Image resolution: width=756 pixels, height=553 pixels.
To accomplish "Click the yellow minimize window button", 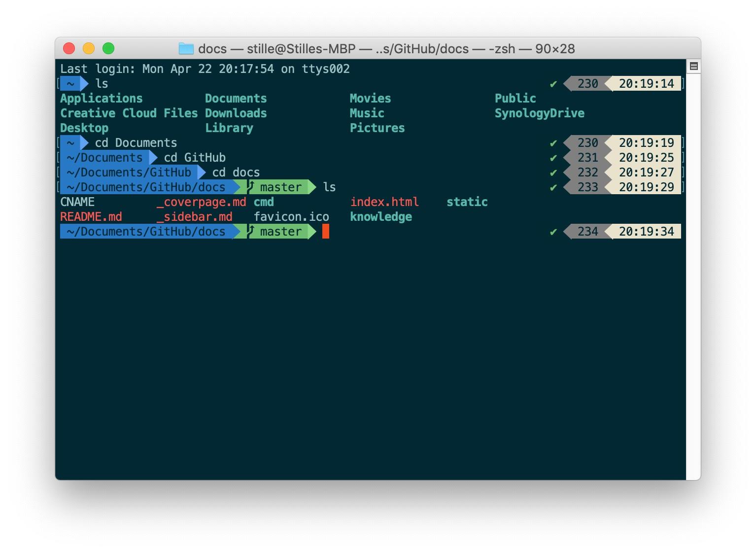I will pos(89,48).
